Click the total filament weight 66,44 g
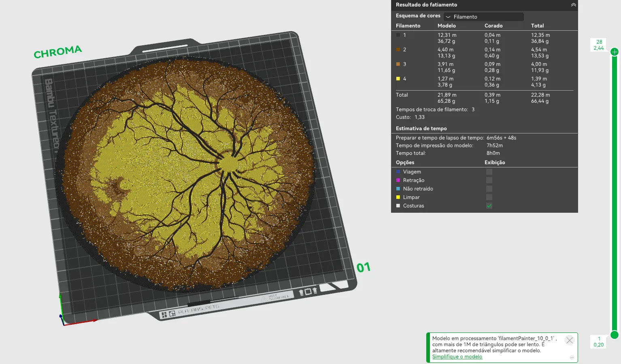The image size is (621, 364). pos(540,101)
